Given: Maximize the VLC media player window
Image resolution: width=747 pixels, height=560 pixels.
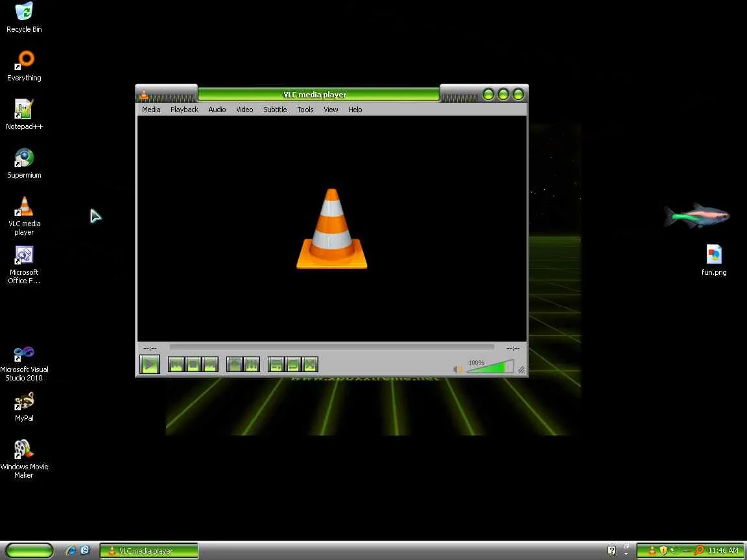Looking at the screenshot, I should tap(503, 94).
